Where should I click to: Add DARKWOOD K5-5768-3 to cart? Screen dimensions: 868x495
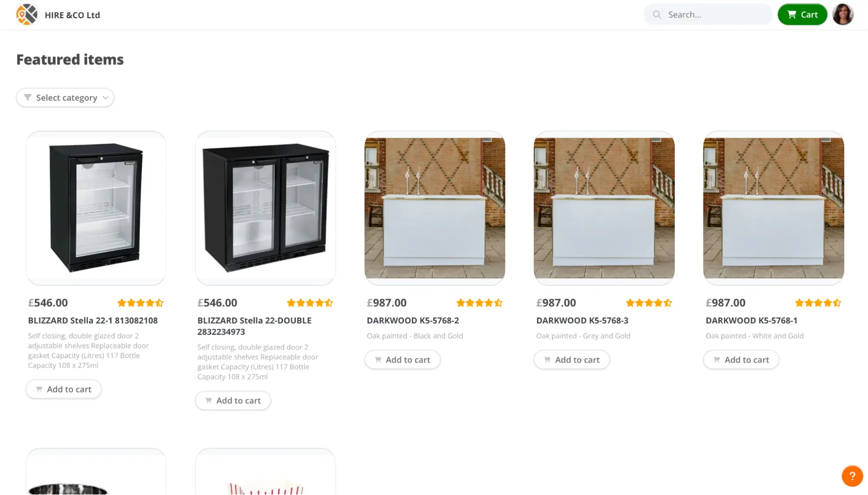571,360
